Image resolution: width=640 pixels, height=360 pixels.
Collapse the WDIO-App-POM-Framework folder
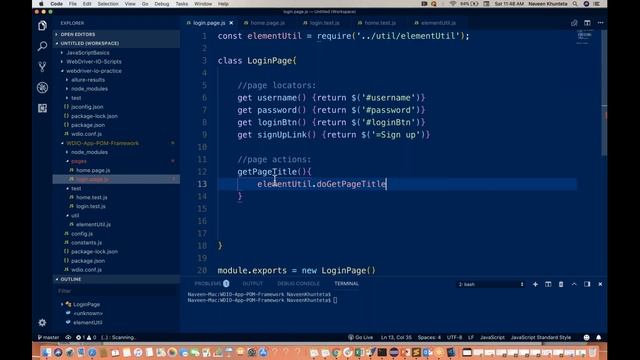point(102,143)
